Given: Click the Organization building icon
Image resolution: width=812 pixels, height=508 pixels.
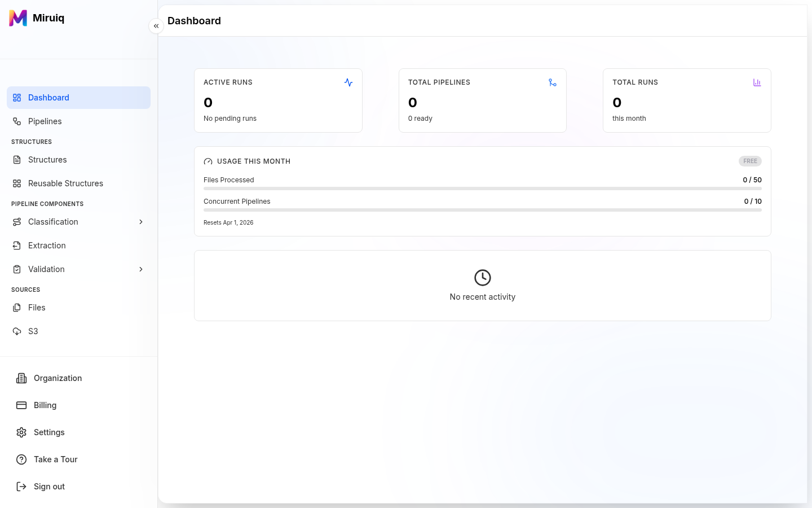Looking at the screenshot, I should click(21, 378).
